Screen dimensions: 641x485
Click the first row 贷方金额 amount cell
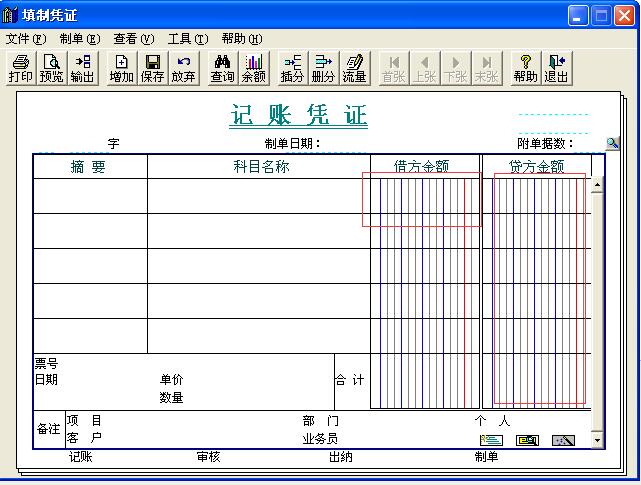[x=537, y=196]
